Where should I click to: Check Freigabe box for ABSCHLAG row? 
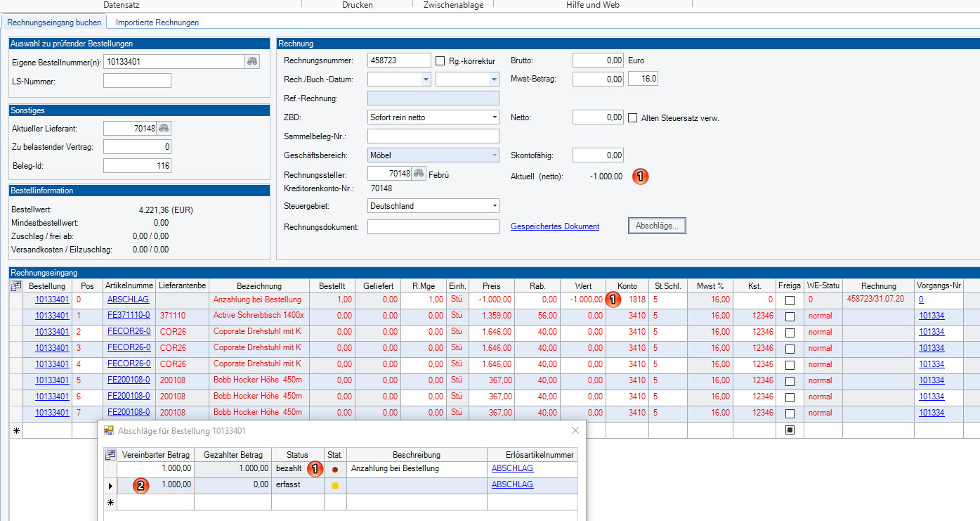click(x=790, y=300)
